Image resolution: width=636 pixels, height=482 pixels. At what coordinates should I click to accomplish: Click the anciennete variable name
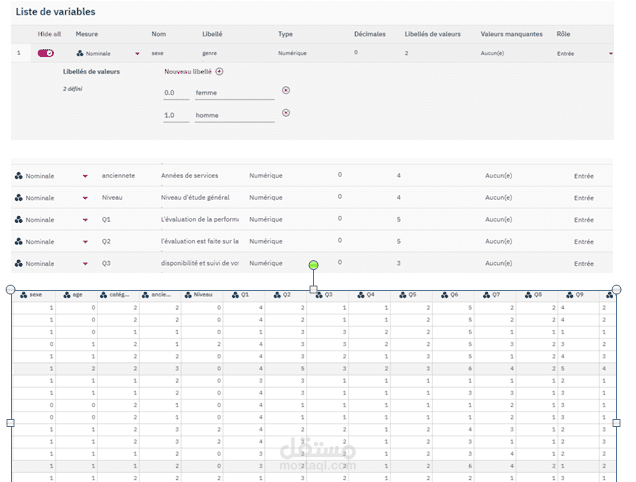click(x=118, y=176)
